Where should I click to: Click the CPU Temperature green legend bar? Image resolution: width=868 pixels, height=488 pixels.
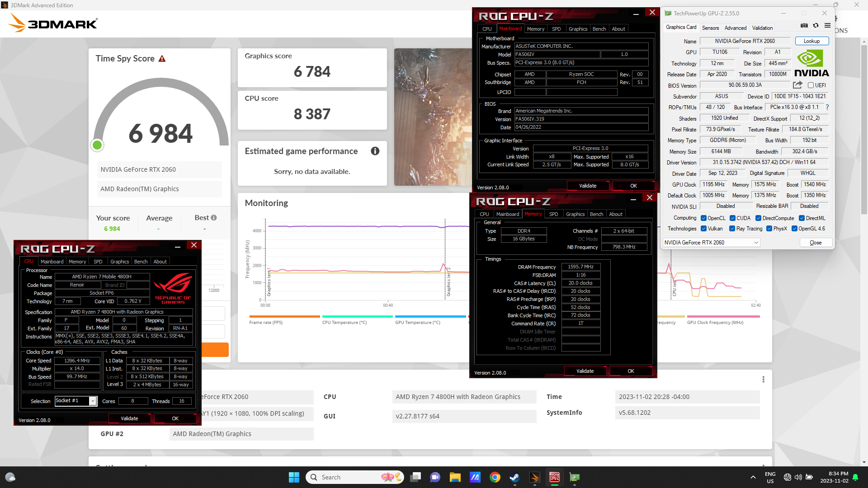pyautogui.click(x=358, y=316)
